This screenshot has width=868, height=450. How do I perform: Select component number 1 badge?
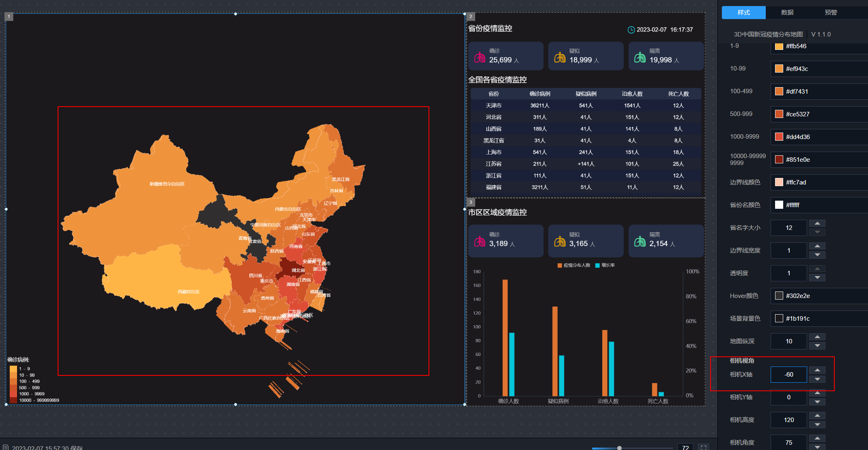[9, 17]
